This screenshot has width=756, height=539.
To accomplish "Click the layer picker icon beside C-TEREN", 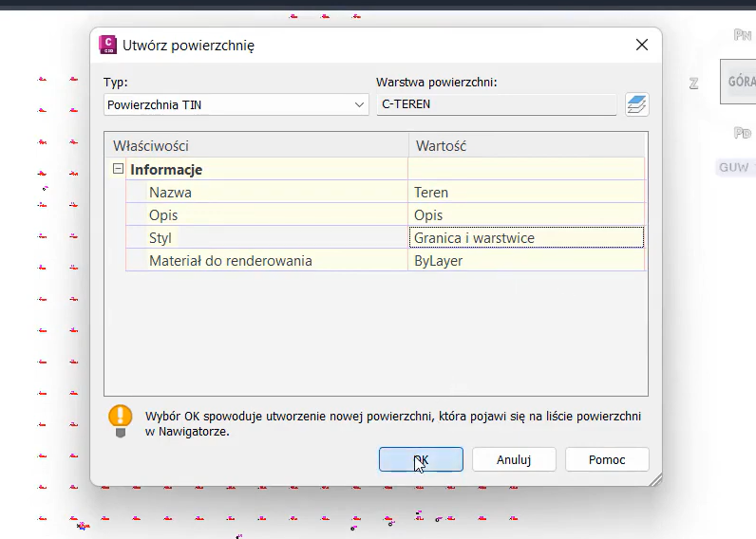I will [x=635, y=104].
